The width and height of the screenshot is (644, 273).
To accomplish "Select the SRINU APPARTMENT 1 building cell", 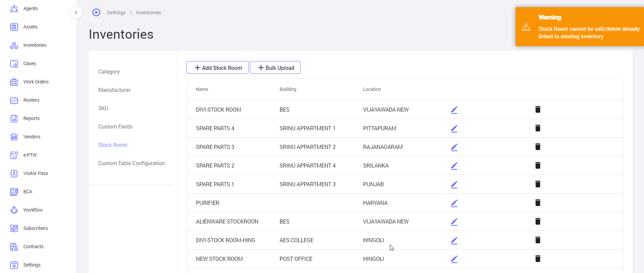I will [307, 128].
